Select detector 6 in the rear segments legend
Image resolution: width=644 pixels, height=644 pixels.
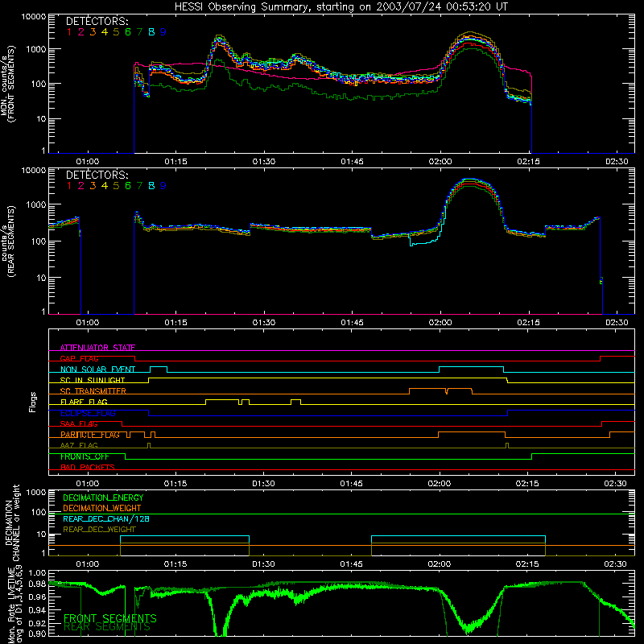coord(128,186)
